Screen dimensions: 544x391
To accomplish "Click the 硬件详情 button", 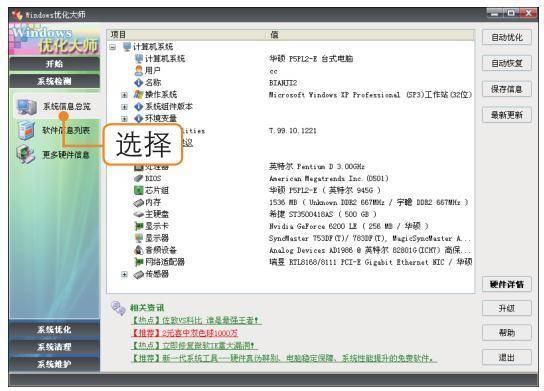I will tap(507, 284).
